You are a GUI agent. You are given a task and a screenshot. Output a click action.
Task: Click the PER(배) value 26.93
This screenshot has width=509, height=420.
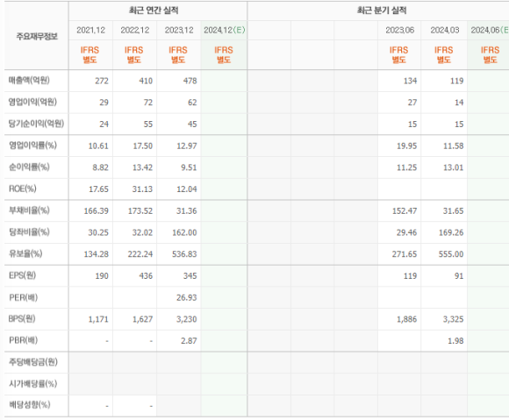coord(187,297)
